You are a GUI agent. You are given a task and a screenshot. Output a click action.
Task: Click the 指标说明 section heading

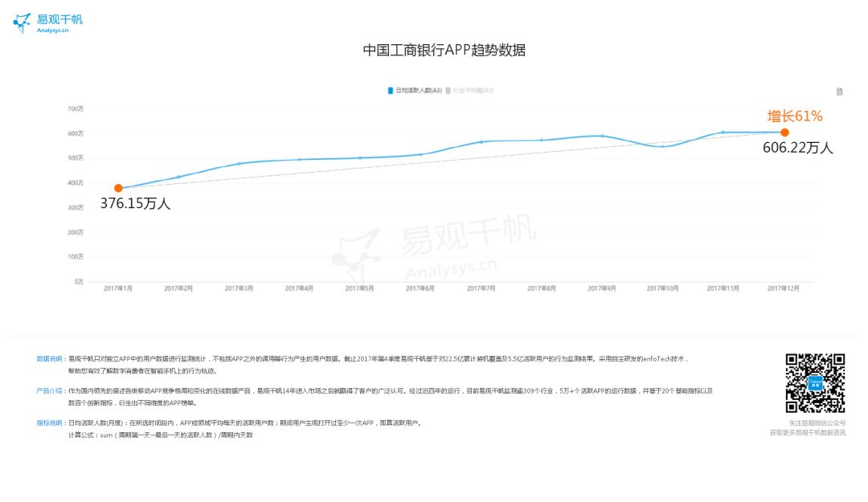pyautogui.click(x=51, y=422)
